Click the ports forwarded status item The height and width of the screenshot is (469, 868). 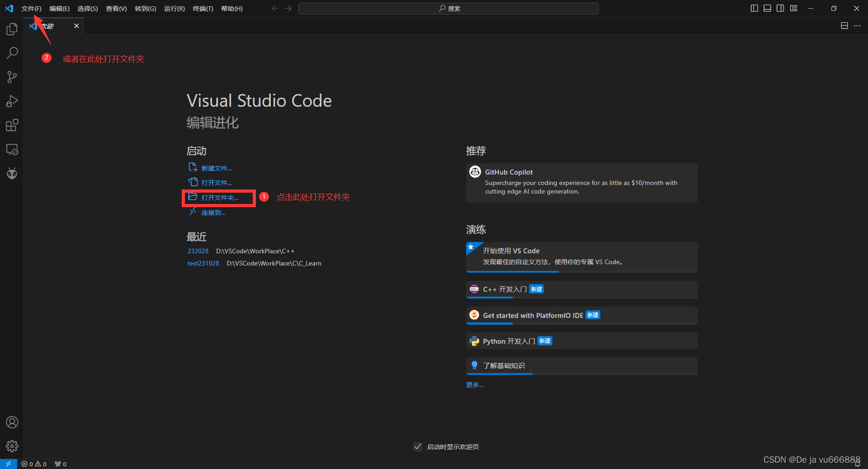point(61,464)
